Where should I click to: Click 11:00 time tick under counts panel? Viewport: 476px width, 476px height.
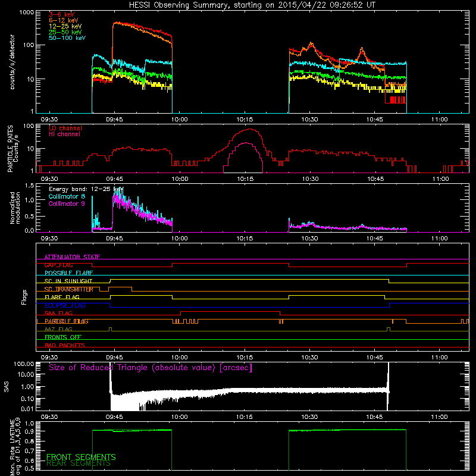click(x=440, y=120)
